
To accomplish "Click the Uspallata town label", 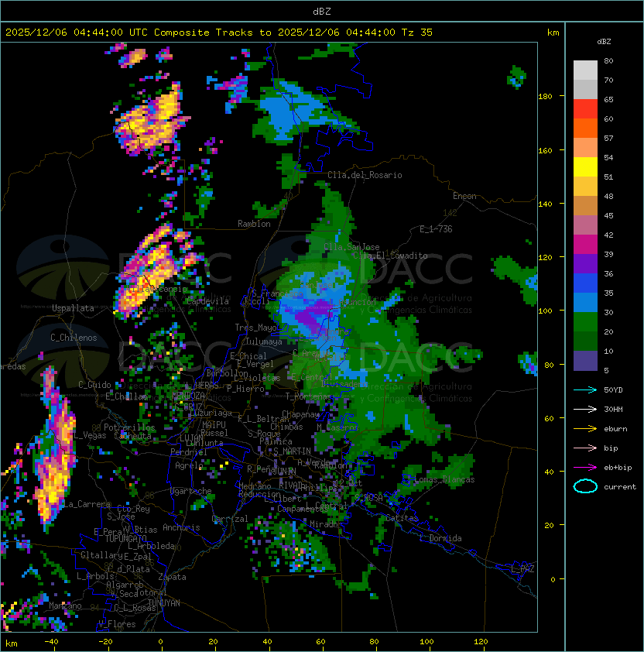I will 73,308.
